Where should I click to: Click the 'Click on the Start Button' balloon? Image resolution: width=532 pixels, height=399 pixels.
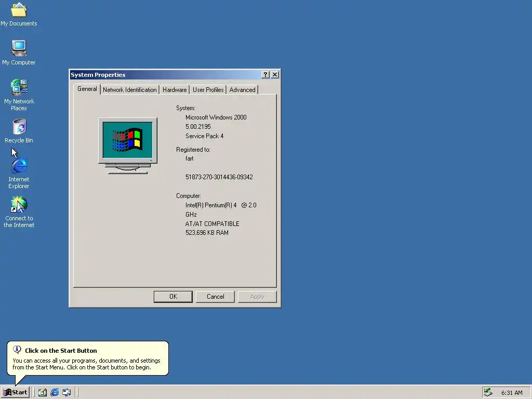click(x=87, y=358)
